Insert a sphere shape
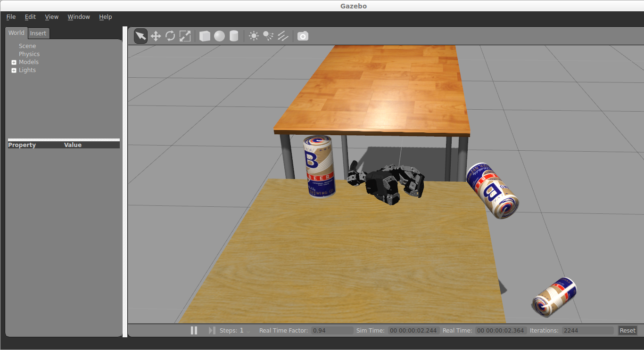The image size is (644, 350). click(x=219, y=36)
